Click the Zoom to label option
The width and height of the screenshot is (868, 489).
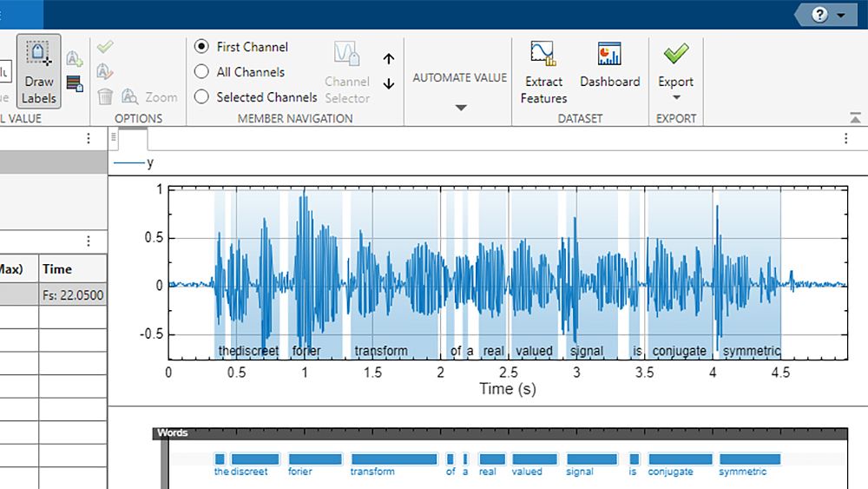click(x=149, y=97)
